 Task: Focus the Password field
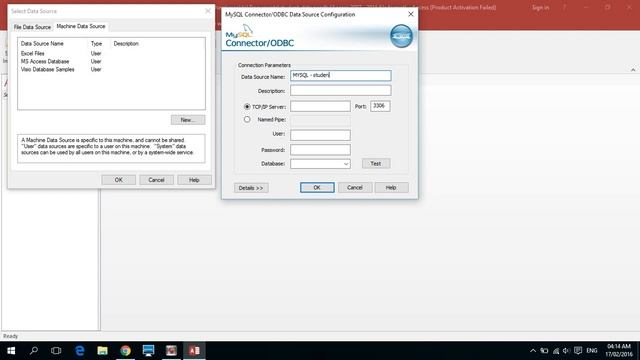point(320,150)
